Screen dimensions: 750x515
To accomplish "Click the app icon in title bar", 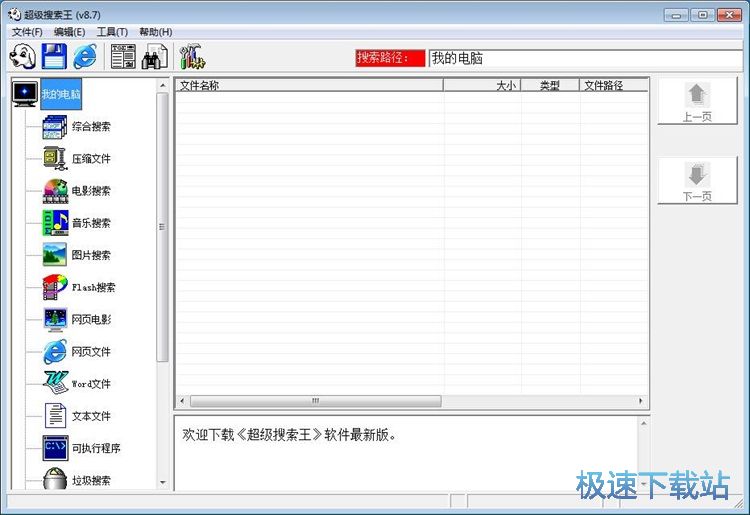I will coord(14,14).
